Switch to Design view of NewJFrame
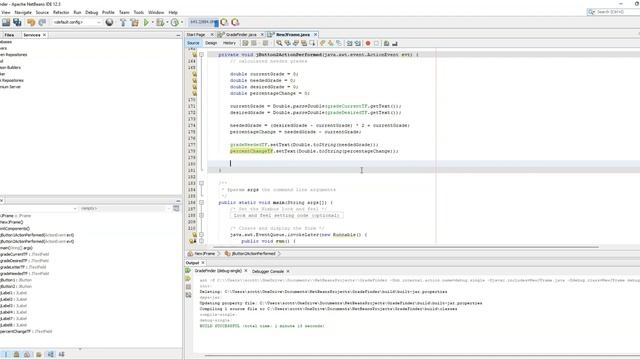 [211, 43]
